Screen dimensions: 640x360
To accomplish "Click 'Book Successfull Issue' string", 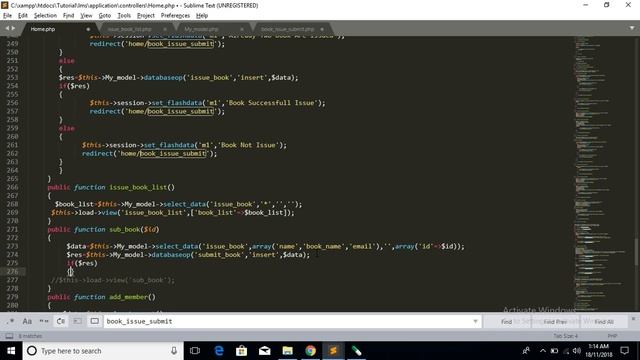I will click(x=271, y=103).
